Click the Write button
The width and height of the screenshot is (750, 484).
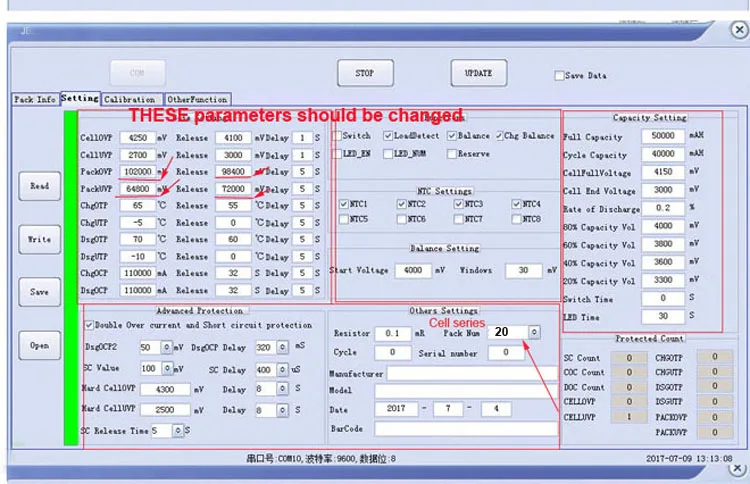point(40,239)
